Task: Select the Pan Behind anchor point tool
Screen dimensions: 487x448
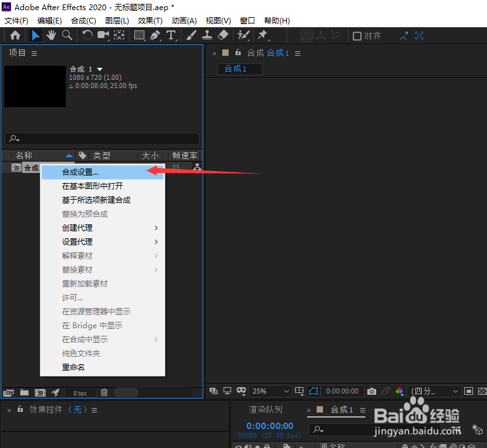Action: (119, 35)
